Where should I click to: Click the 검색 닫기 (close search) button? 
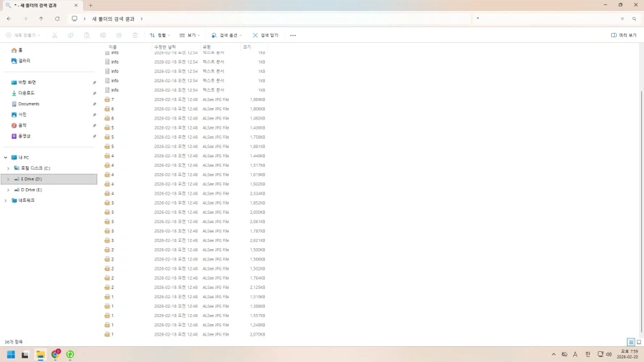click(x=265, y=35)
